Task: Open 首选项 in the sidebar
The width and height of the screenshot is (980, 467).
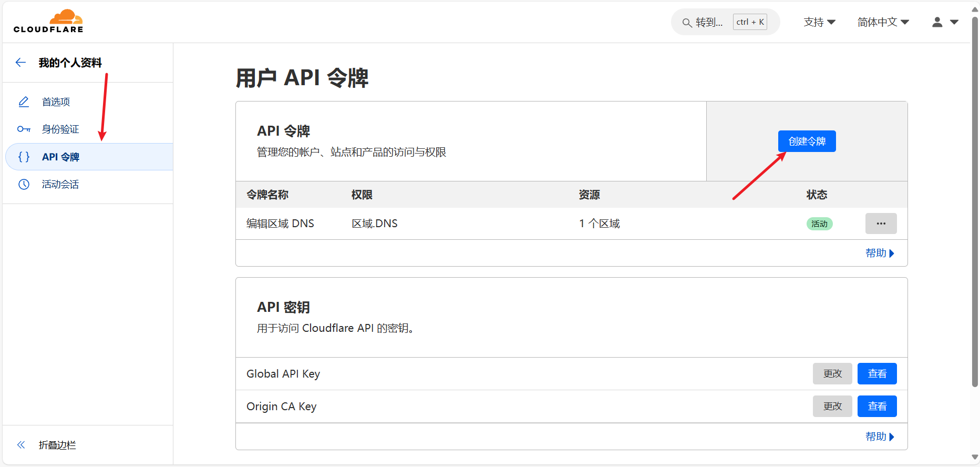Action: pyautogui.click(x=56, y=101)
